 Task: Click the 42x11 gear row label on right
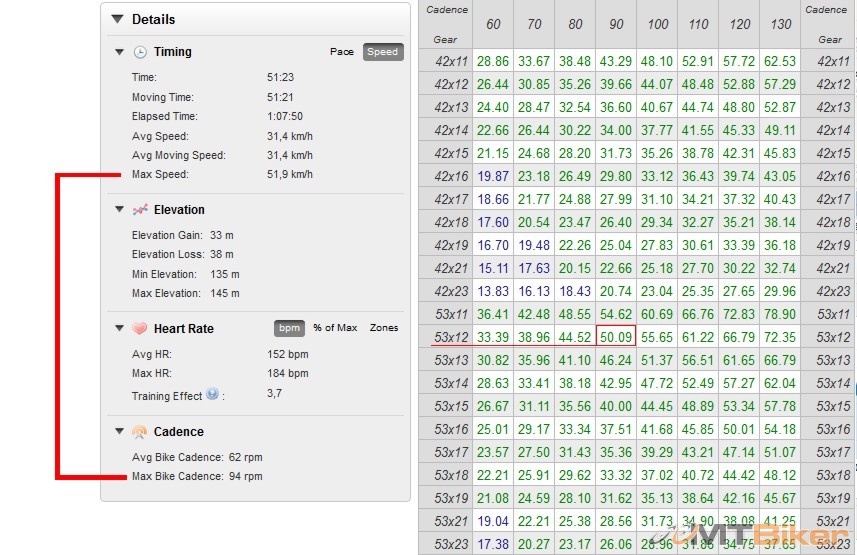click(830, 62)
